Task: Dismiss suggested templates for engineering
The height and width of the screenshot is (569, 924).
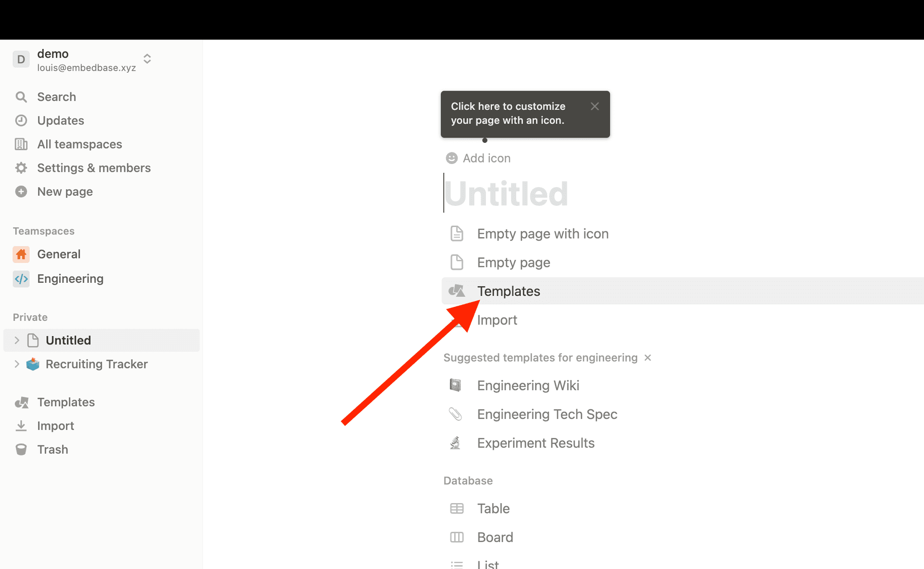Action: (648, 358)
